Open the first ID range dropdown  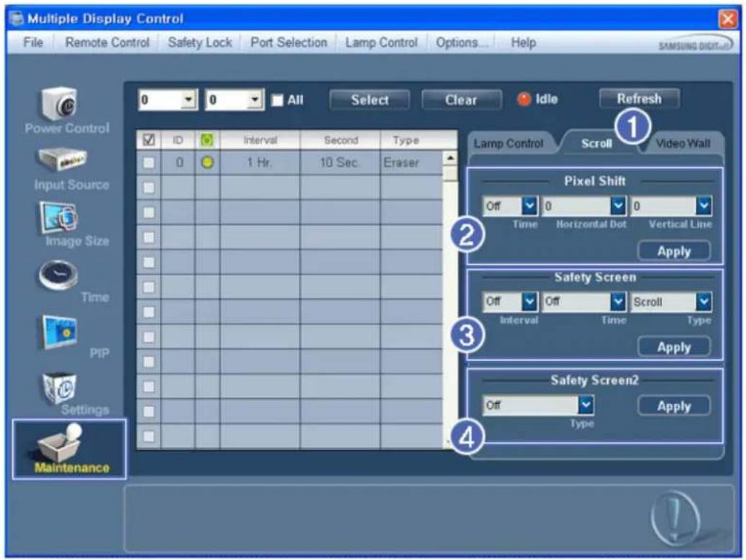pos(189,100)
